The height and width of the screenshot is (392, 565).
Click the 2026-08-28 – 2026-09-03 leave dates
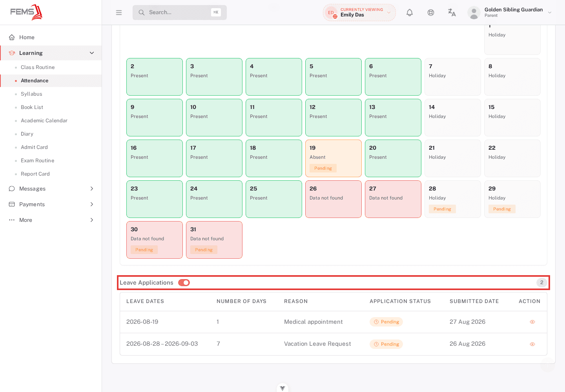162,344
